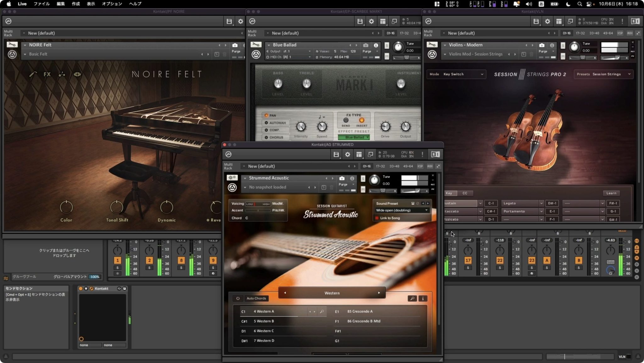Image resolution: width=644 pixels, height=363 pixels.
Task: Click the info icon next to Strummed Acoustic
Action: 353,178
